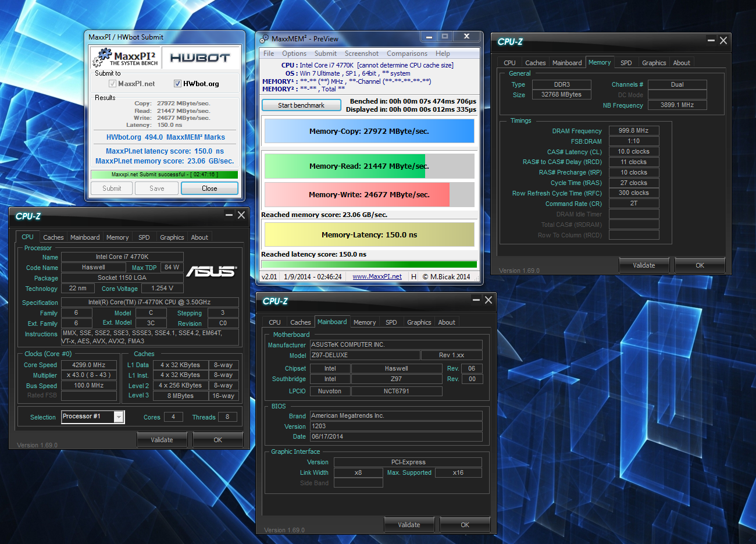Switch to Caches tab in CPU-Z Memory window
Screen dimensions: 756x544
535,63
